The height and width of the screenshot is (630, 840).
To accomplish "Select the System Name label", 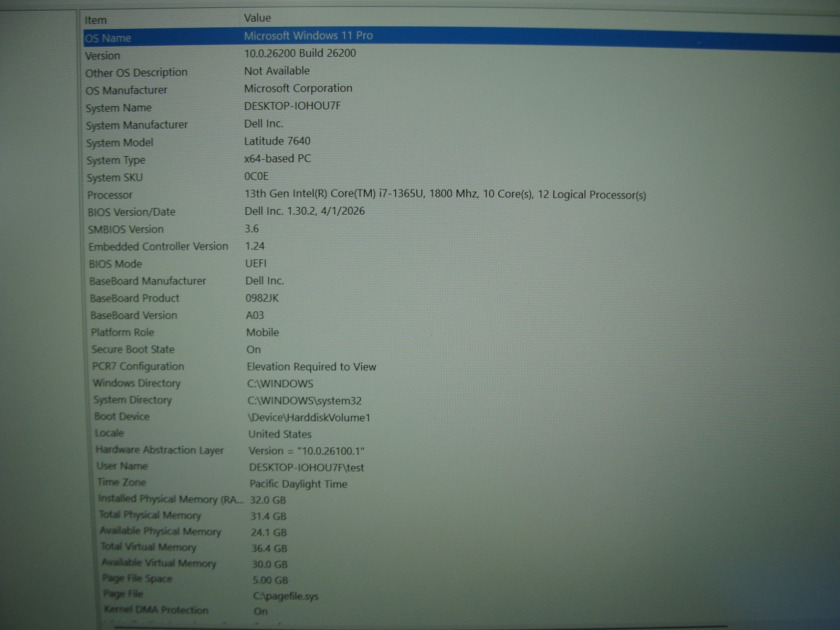I will (x=119, y=108).
